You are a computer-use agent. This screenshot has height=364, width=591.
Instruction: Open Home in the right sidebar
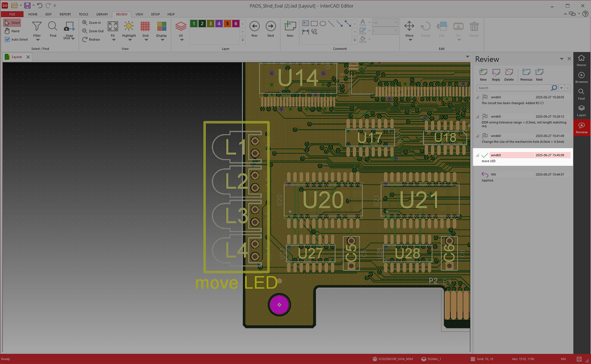(582, 60)
